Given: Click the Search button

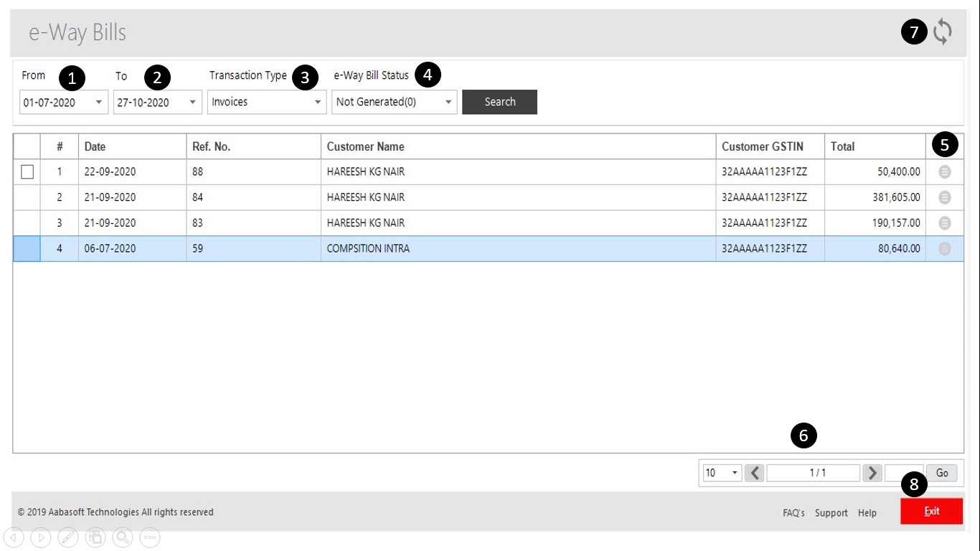Looking at the screenshot, I should [x=499, y=102].
